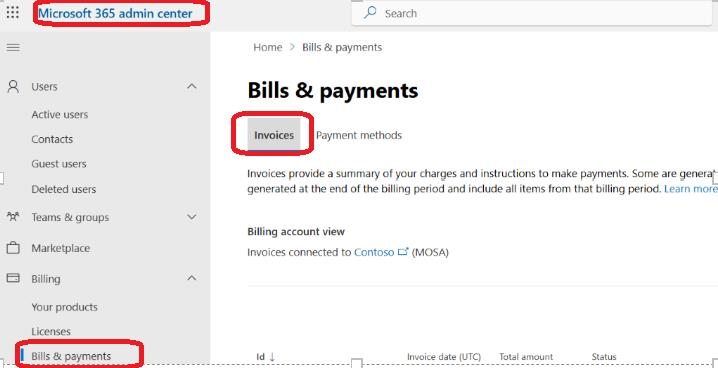Click the Billing card icon

[x=13, y=278]
